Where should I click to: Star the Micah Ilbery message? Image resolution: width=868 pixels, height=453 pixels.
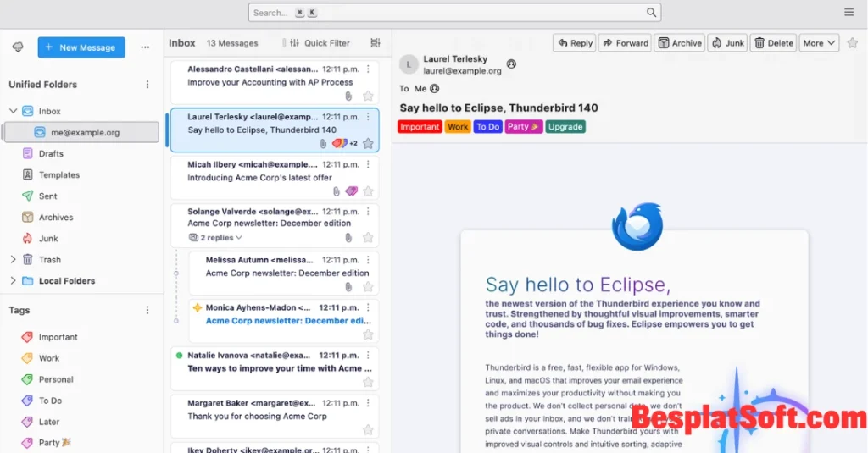click(368, 191)
